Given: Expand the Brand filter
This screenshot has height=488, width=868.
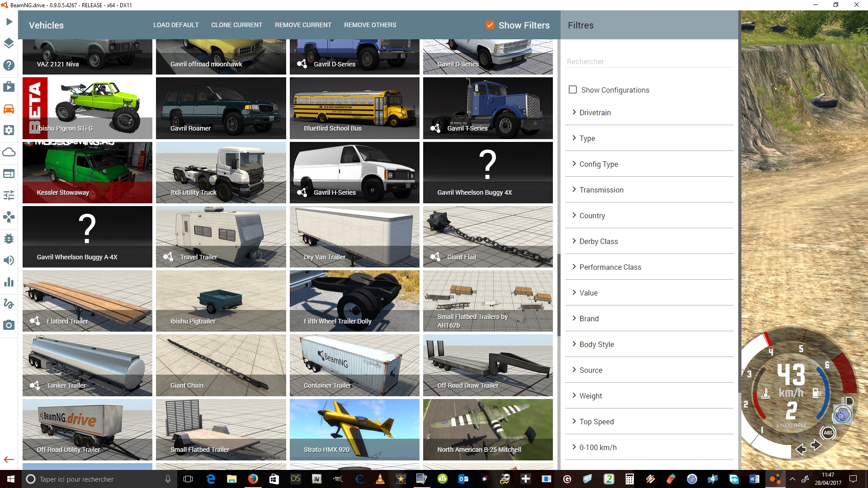Looking at the screenshot, I should (x=649, y=319).
